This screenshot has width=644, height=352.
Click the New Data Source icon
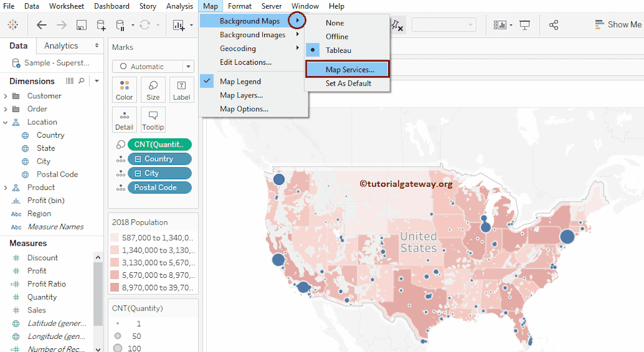[101, 25]
